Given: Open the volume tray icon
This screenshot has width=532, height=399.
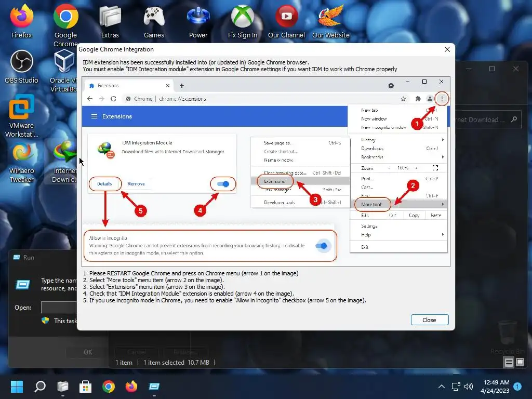Looking at the screenshot, I should [469, 387].
